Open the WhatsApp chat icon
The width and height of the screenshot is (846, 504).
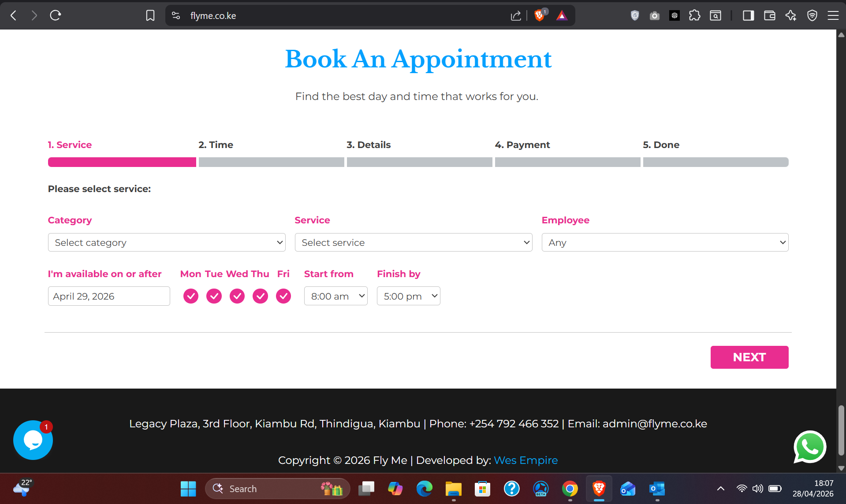pyautogui.click(x=810, y=447)
